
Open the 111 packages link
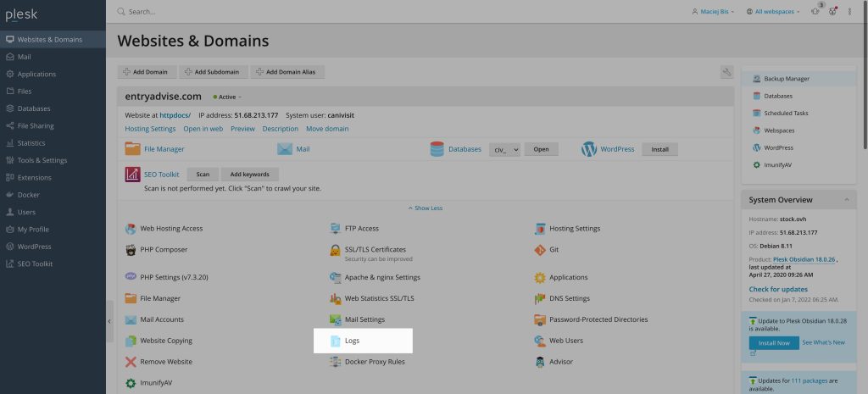click(x=809, y=380)
